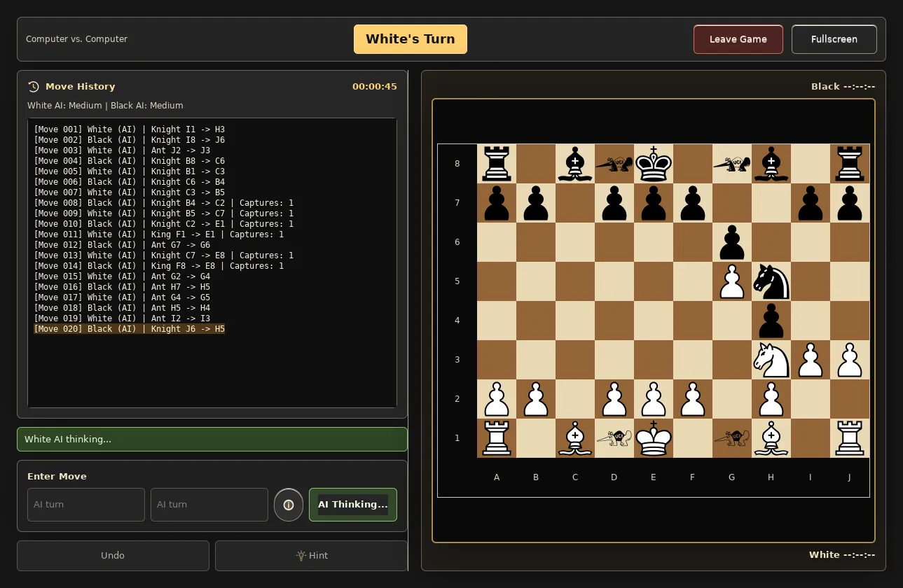Click the black rook on A8
The width and height of the screenshot is (903, 588).
click(497, 164)
